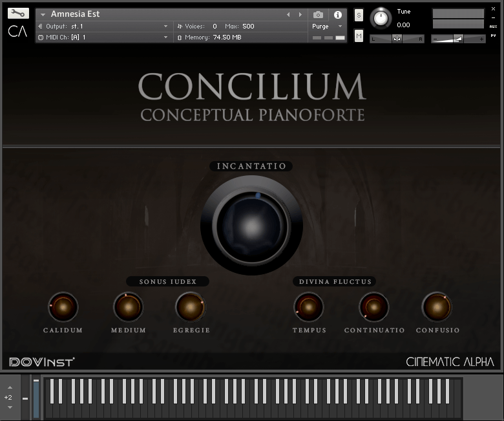504x421 pixels.
Task: Click the pitch bend wheel strip
Action: pos(36,398)
